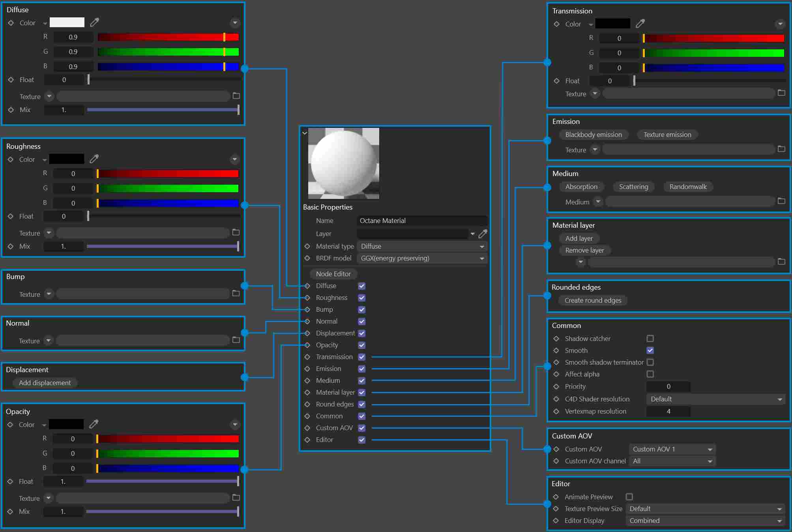Open folder browser for Transmission texture
Image resolution: width=792 pixels, height=532 pixels.
click(782, 94)
